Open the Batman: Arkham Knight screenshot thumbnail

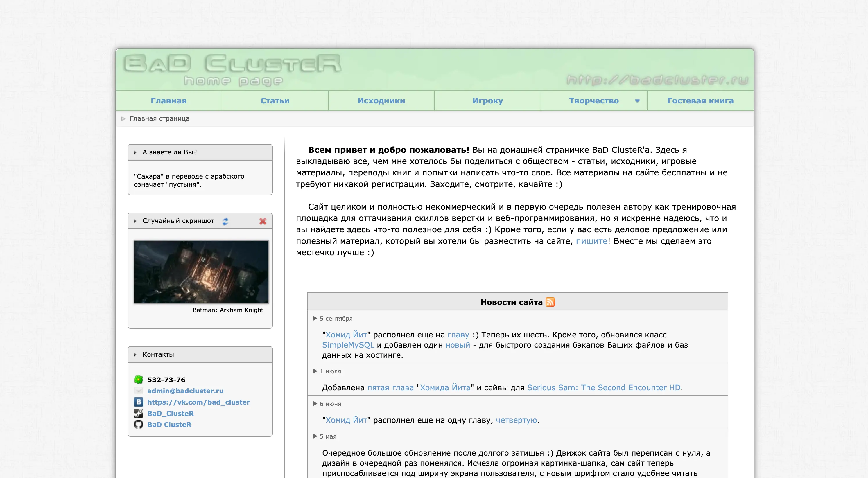(201, 272)
